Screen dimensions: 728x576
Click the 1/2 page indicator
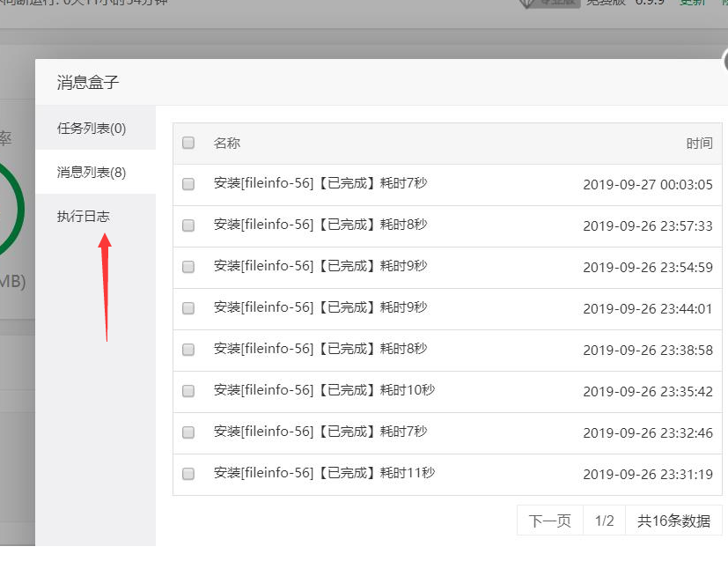tap(604, 521)
